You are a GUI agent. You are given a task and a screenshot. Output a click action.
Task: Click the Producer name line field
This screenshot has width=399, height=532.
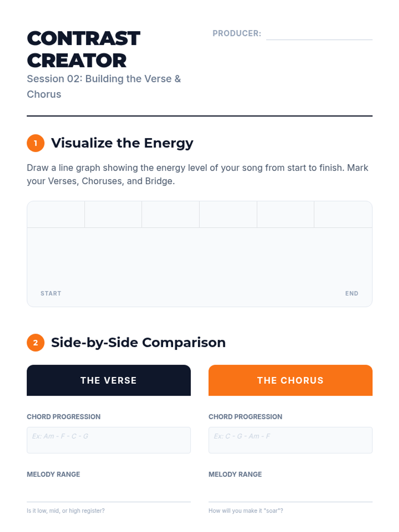pos(319,34)
